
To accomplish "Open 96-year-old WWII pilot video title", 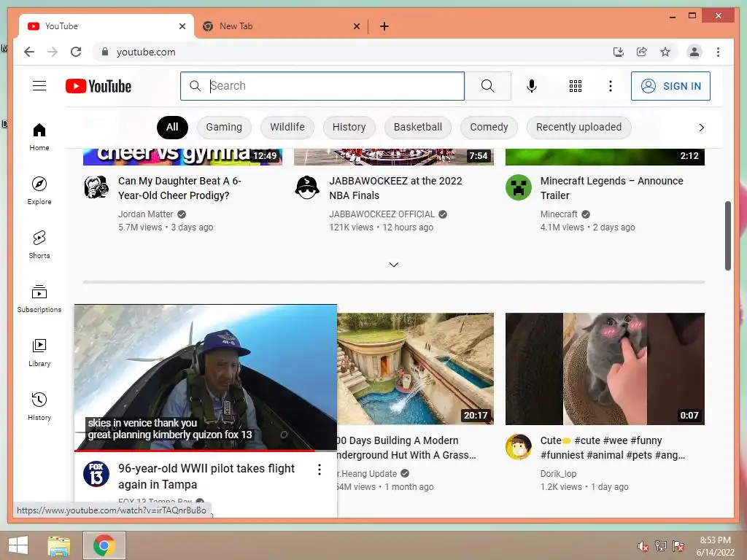I will tap(206, 476).
